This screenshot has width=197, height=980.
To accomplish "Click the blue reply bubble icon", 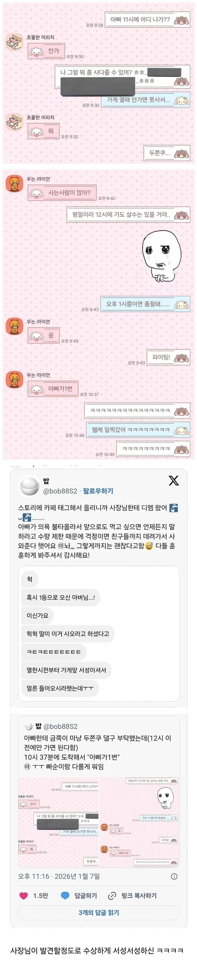I will [x=65, y=896].
